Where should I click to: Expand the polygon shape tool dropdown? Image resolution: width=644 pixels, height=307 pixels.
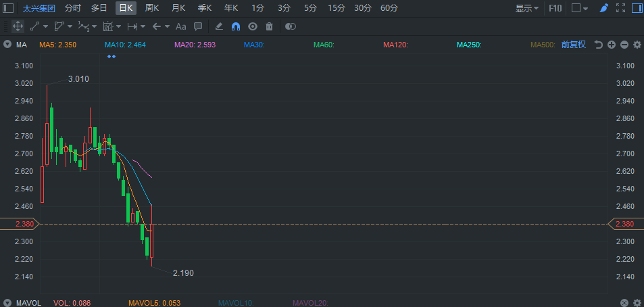pyautogui.click(x=70, y=26)
